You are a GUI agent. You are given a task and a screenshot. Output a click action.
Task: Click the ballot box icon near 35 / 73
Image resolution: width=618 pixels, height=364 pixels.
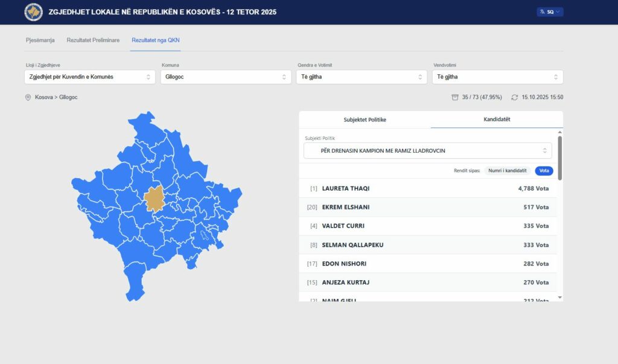(455, 97)
